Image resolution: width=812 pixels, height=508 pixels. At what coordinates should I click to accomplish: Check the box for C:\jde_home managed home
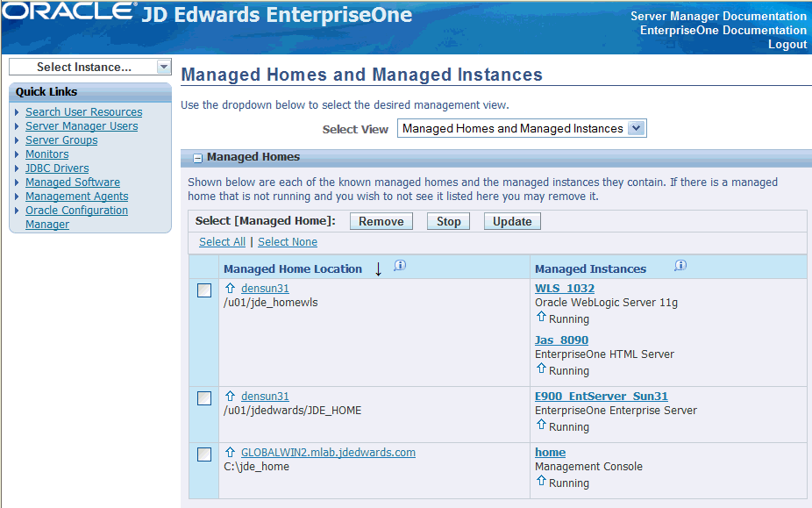(204, 454)
